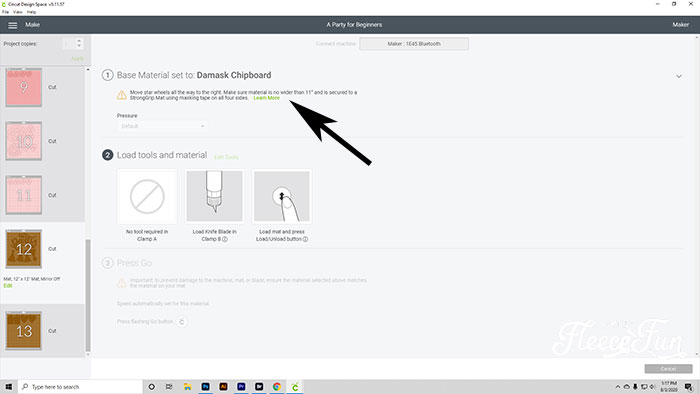
Task: Click the No tool required in Clamp A image
Action: (147, 196)
